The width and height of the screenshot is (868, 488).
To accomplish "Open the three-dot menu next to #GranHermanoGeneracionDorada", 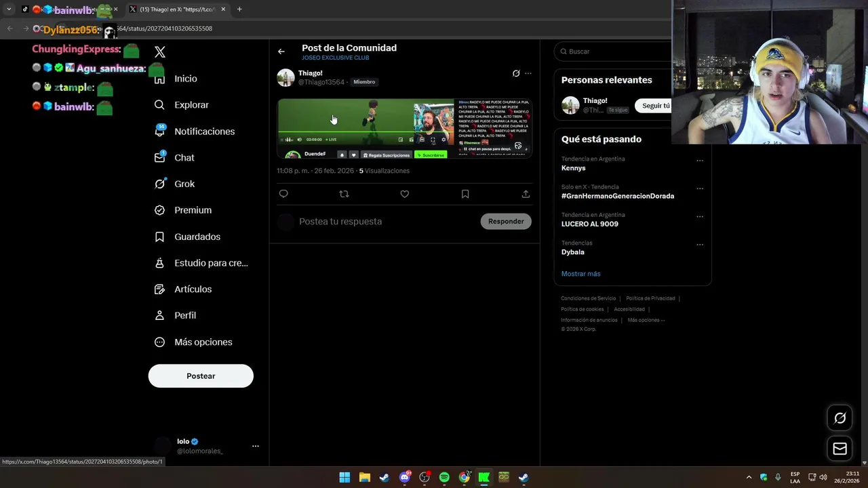I will pos(700,189).
